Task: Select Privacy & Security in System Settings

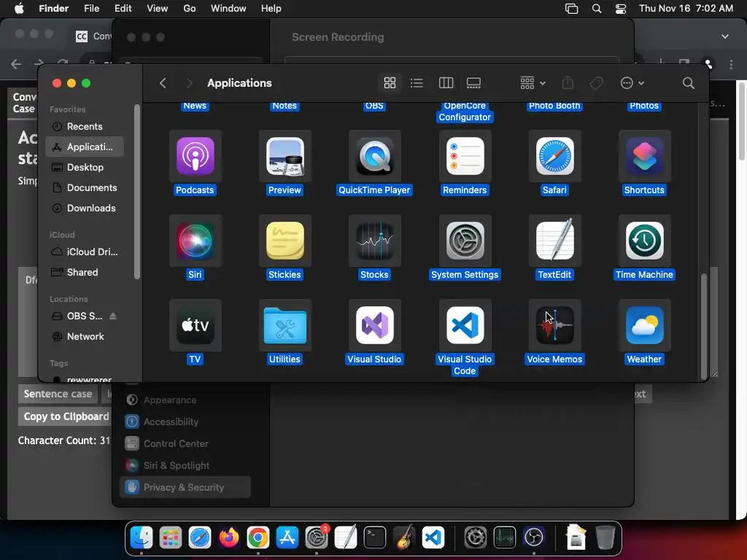Action: (x=185, y=487)
